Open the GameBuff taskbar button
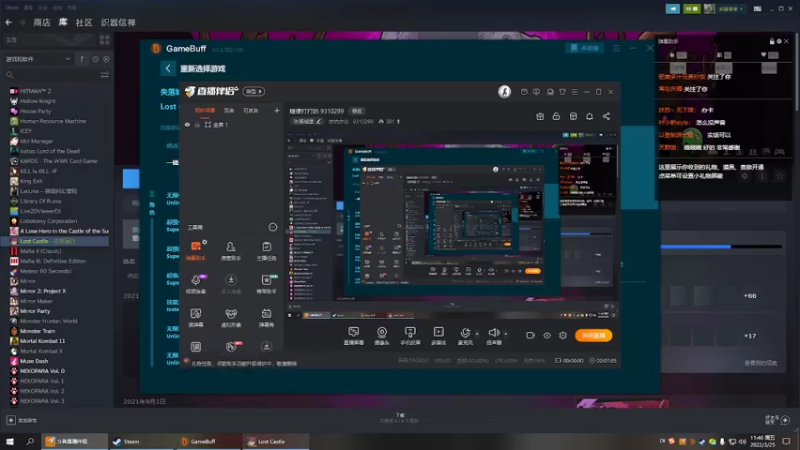This screenshot has height=450, width=800. (209, 441)
